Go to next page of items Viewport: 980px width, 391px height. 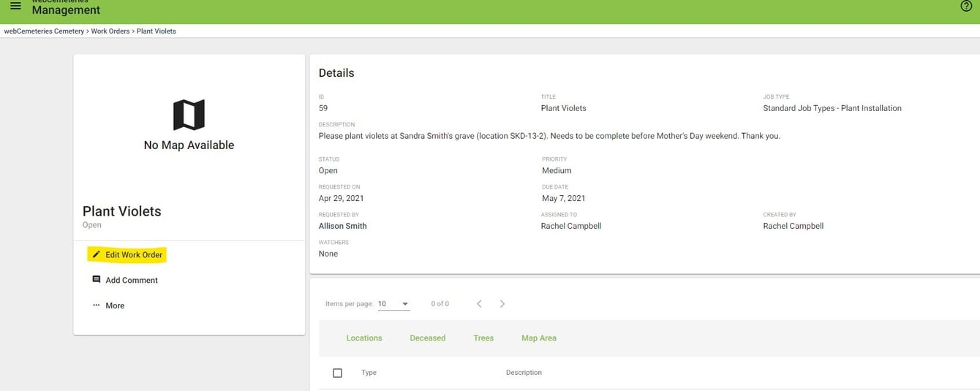point(502,303)
